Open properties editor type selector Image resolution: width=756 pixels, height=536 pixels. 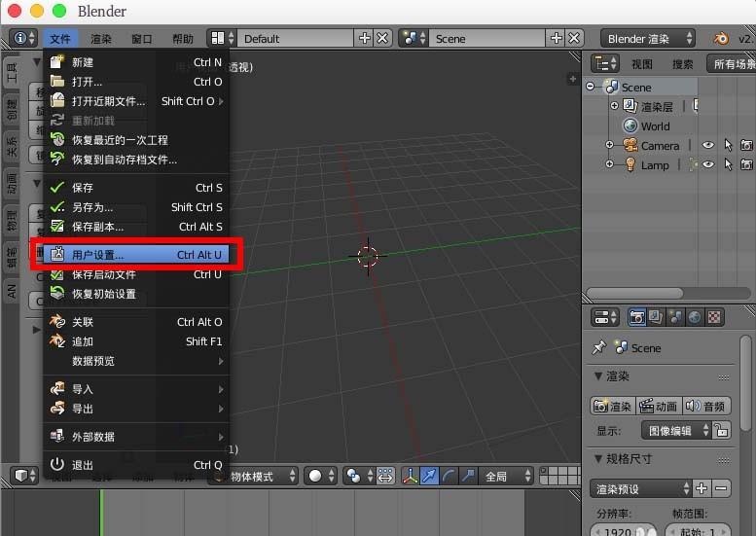tap(605, 317)
